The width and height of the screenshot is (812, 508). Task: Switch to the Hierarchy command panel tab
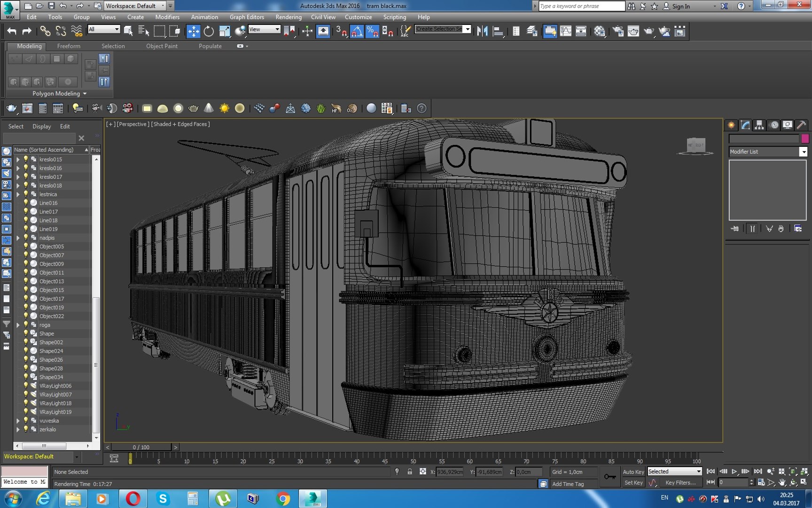point(759,125)
